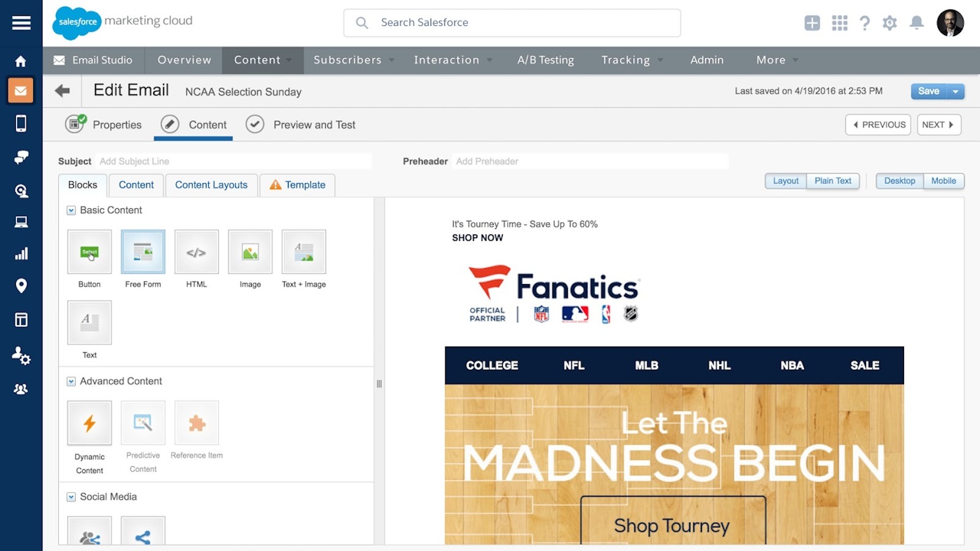Open the Dynamic Content block
Screen dimensions: 980x551
[x=89, y=423]
